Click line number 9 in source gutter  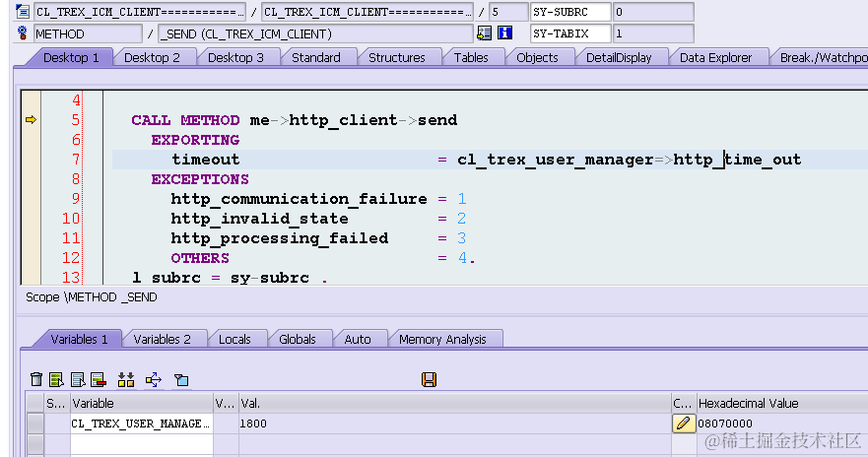click(75, 199)
